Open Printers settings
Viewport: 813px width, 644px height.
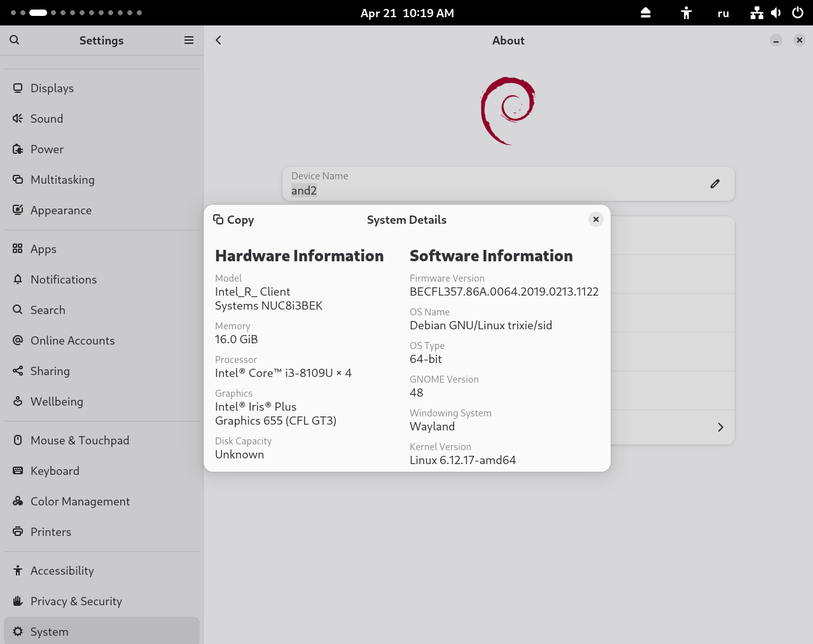coord(102,532)
